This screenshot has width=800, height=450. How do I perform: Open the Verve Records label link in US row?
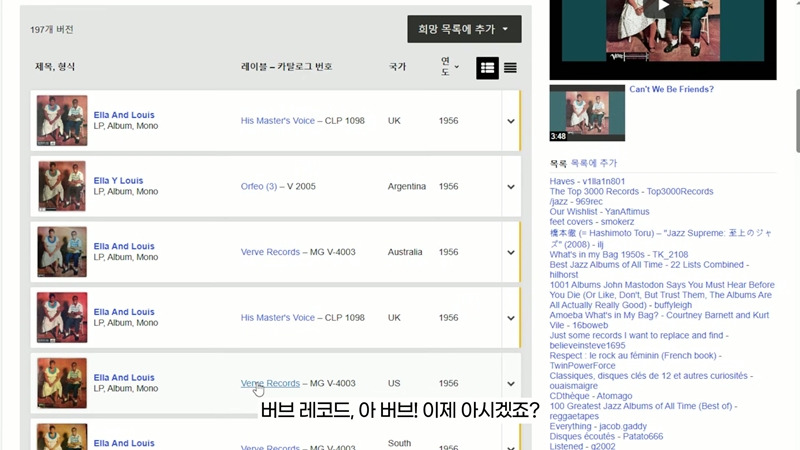(x=270, y=383)
